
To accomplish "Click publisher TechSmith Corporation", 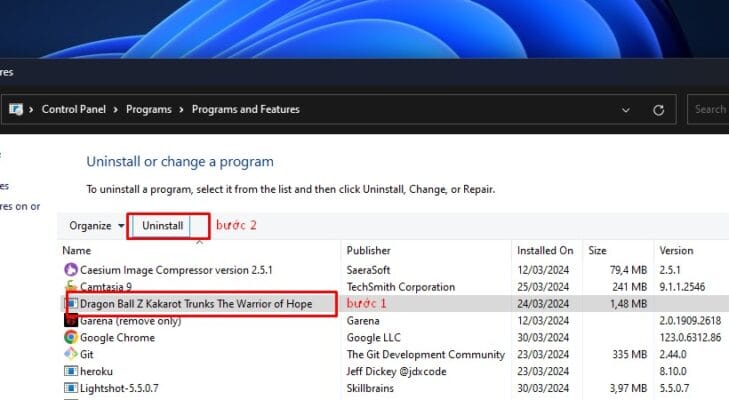I will pyautogui.click(x=401, y=287).
